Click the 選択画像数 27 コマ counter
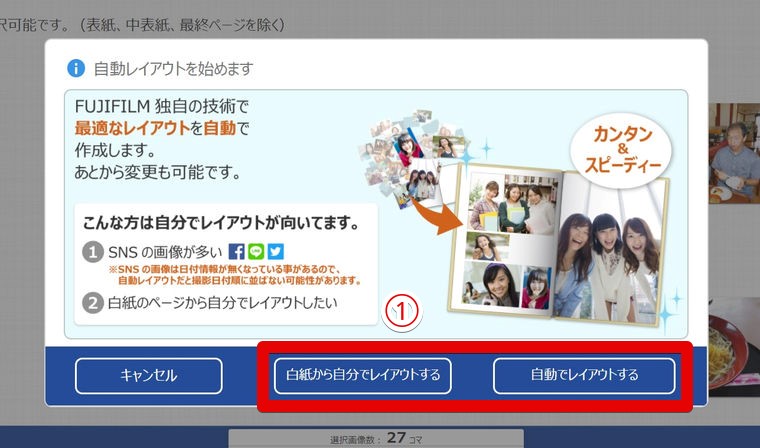This screenshot has height=448, width=760. pos(376,438)
